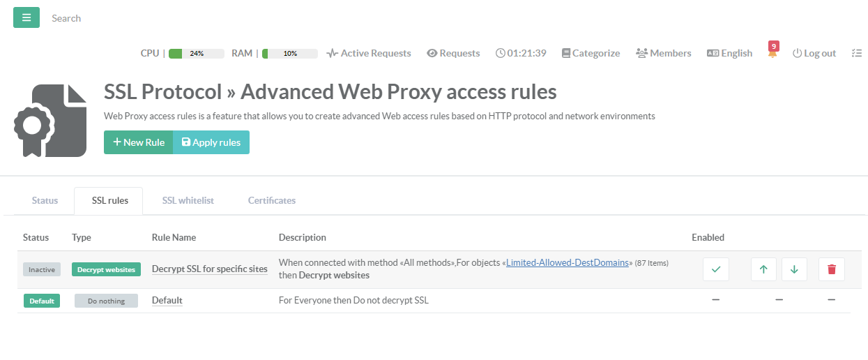
Task: Click the Search input field
Action: pos(139,18)
